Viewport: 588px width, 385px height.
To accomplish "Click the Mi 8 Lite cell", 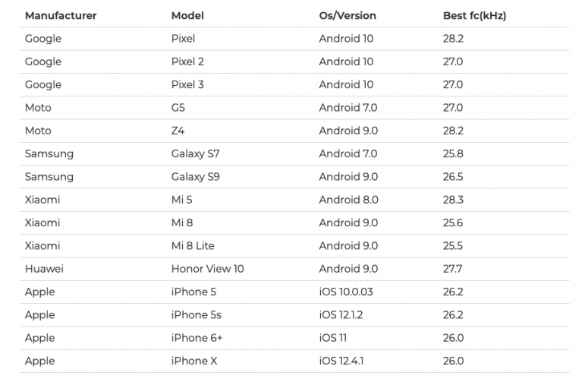I will pos(193,246).
